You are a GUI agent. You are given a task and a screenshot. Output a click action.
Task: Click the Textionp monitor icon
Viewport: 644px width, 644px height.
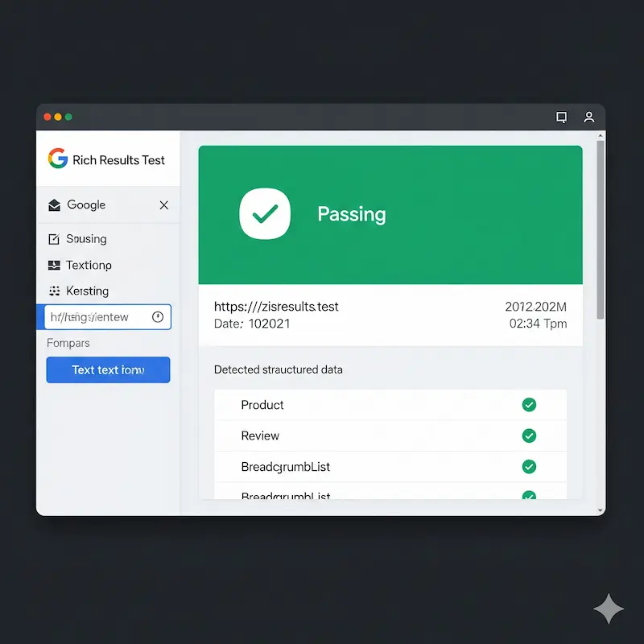[55, 265]
